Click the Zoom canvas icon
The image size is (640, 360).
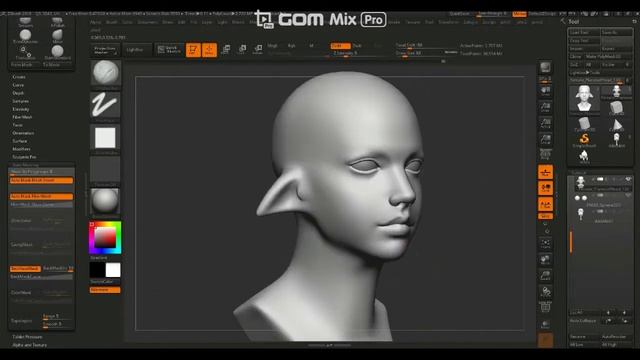(545, 107)
